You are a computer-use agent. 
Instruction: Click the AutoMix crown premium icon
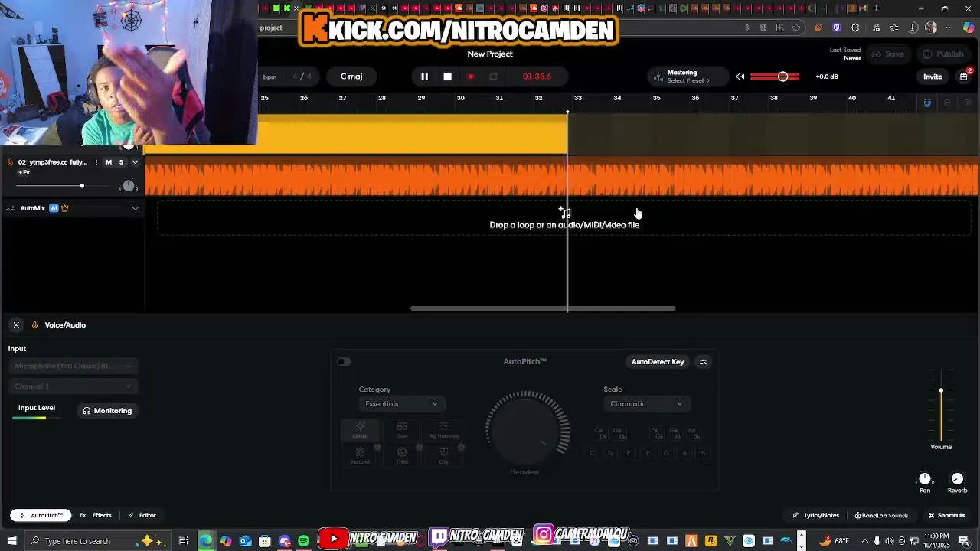click(65, 208)
